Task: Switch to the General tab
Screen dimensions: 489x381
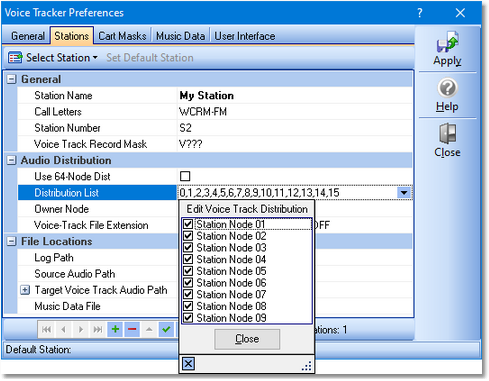Action: pyautogui.click(x=28, y=36)
